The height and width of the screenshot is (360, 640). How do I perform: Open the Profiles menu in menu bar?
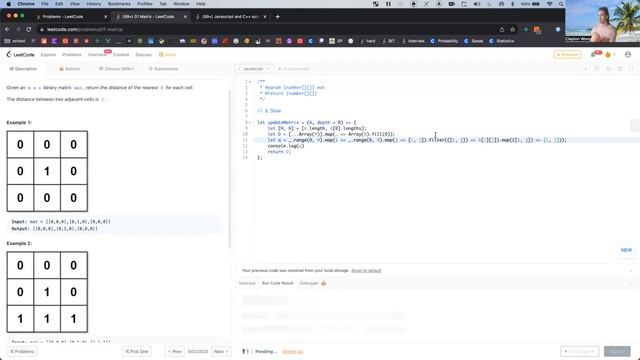tap(144, 4)
